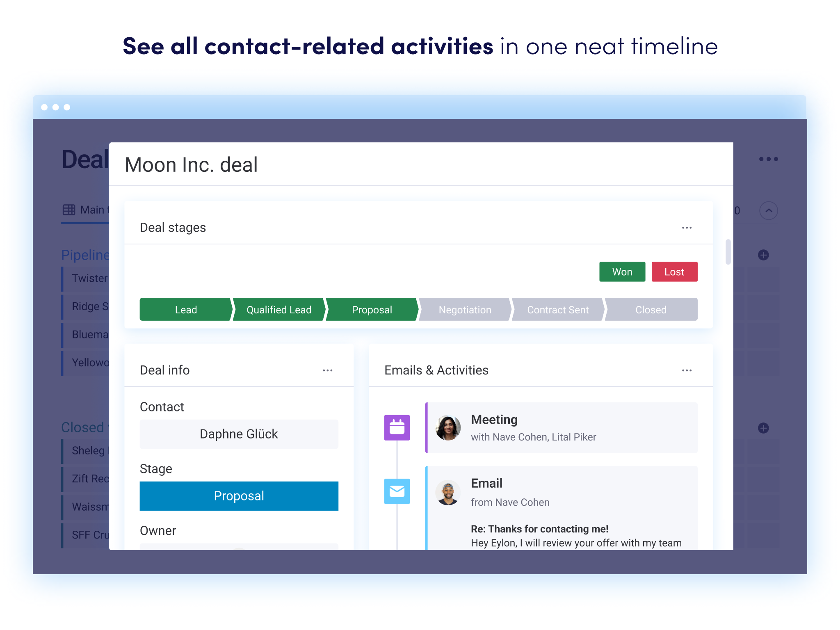Expand the Pipeline section in sidebar
The height and width of the screenshot is (630, 840).
point(75,254)
